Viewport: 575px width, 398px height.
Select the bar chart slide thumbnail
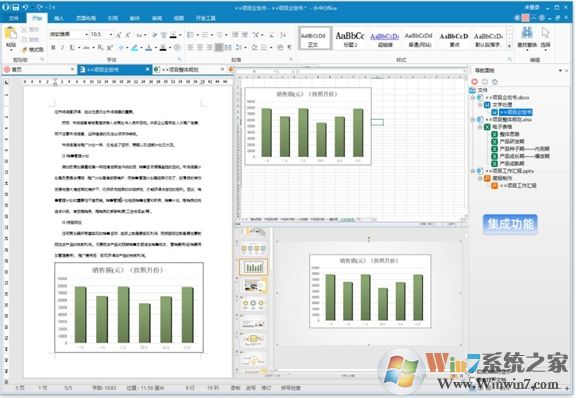coord(253,267)
